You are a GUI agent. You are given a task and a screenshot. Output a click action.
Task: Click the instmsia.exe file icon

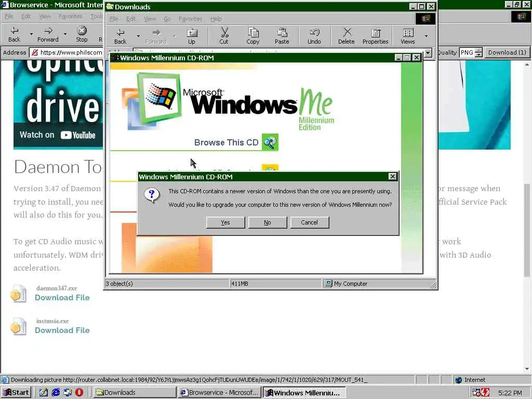coord(18,326)
